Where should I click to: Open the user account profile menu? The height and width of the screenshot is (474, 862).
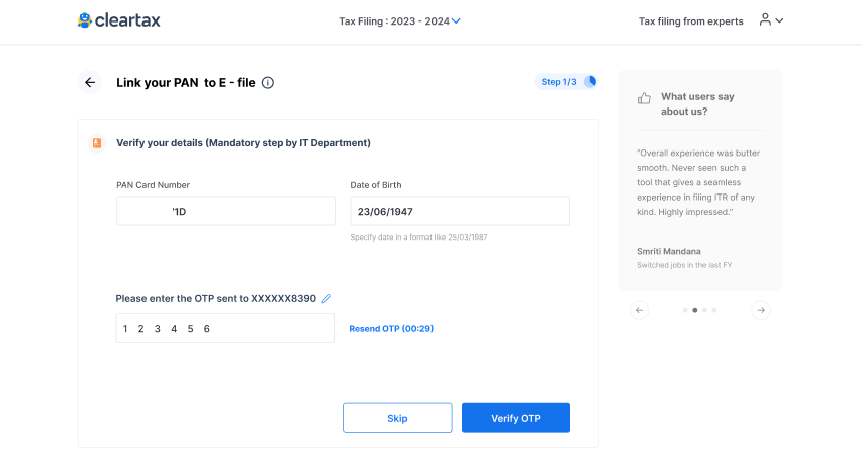[x=765, y=20]
